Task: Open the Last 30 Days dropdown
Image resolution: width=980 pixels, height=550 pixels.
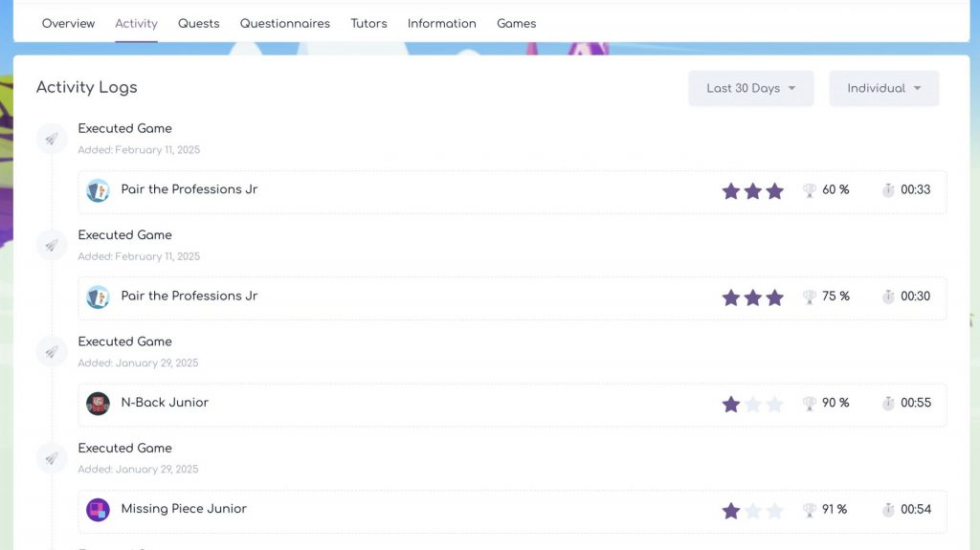Action: click(750, 88)
